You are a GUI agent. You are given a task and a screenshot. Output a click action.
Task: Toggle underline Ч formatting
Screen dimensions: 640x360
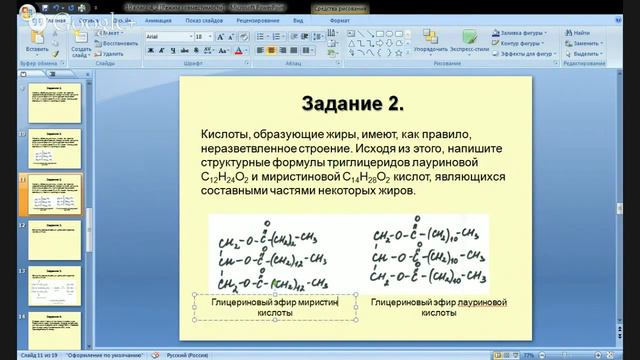coord(173,51)
